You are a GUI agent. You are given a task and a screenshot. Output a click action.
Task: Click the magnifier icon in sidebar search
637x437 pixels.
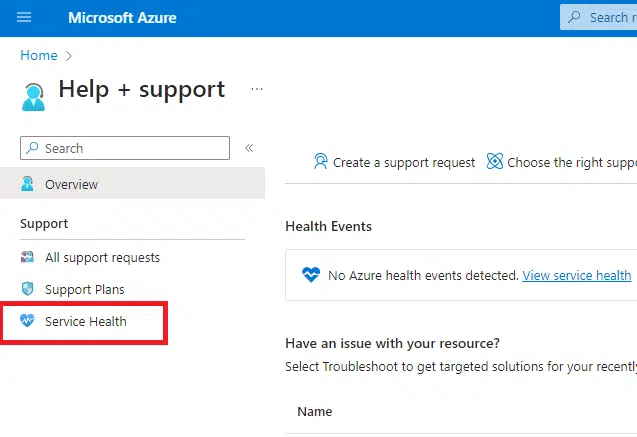click(32, 148)
